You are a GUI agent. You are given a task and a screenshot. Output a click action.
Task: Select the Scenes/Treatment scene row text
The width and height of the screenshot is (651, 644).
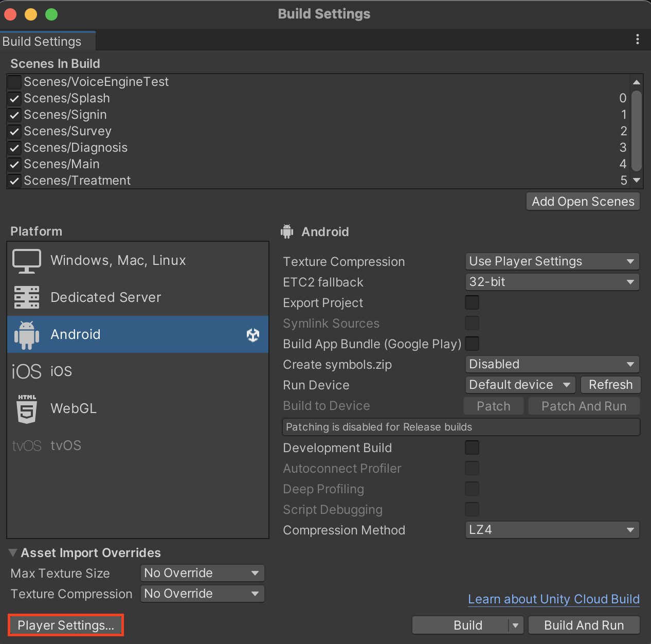point(77,181)
